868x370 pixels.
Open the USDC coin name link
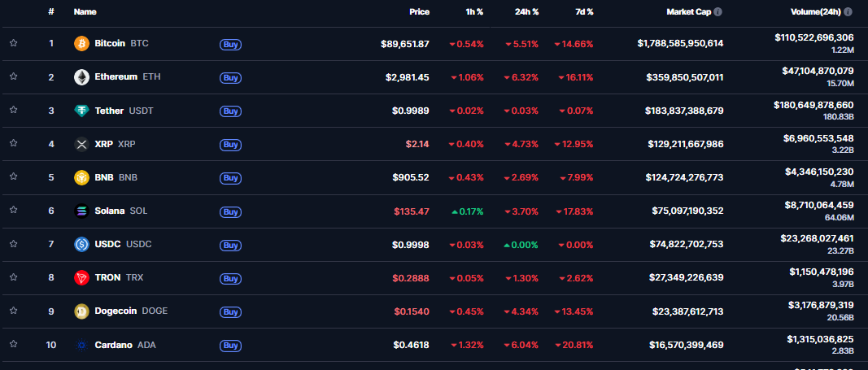[x=109, y=244]
